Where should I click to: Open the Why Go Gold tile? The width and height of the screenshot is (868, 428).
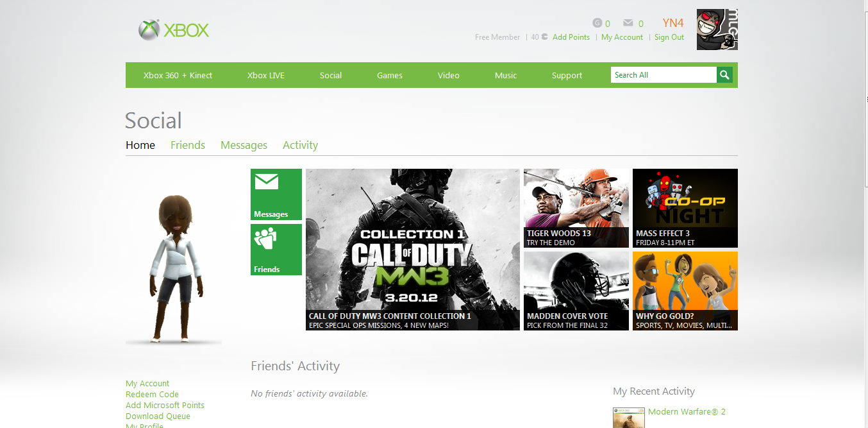tap(685, 291)
